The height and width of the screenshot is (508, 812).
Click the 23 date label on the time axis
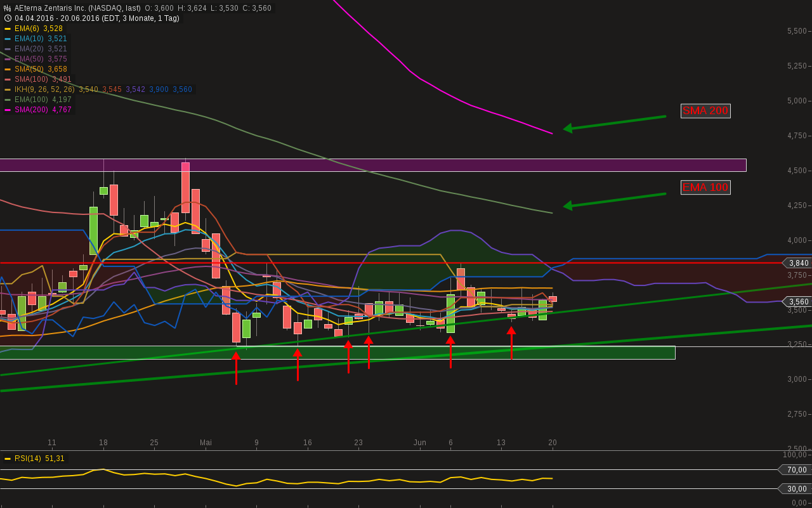358,443
